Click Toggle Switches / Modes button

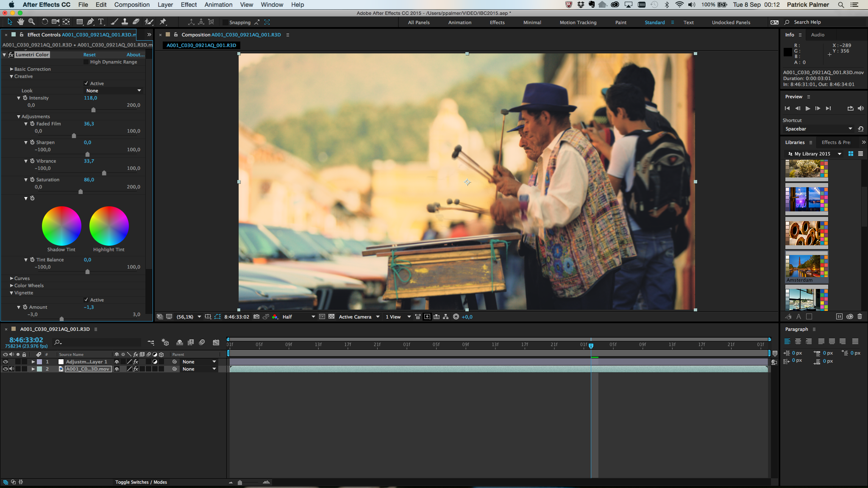click(x=141, y=482)
